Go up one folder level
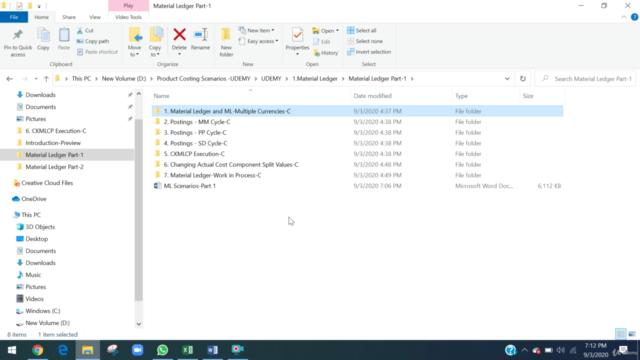This screenshot has height=360, width=640. point(46,79)
